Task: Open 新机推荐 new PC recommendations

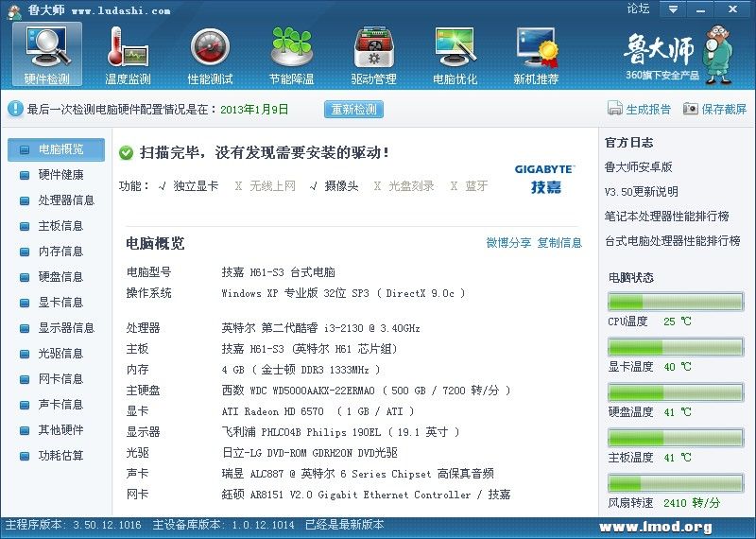Action: tap(536, 54)
